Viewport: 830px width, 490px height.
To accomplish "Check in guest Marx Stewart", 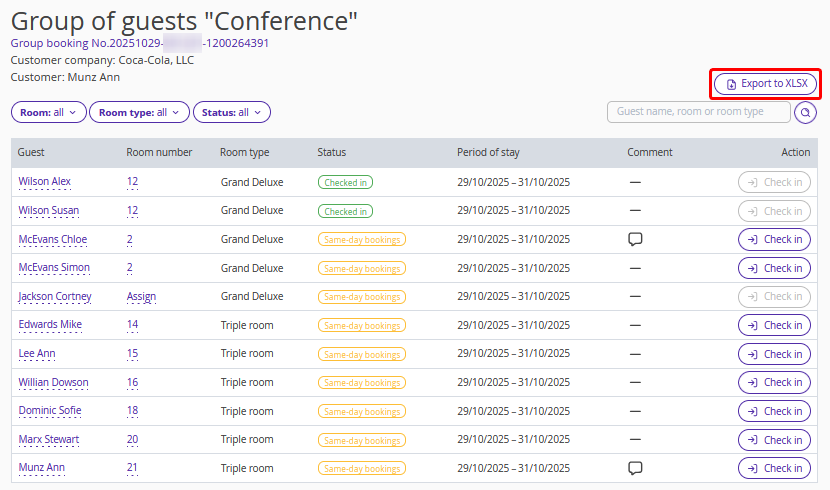I will [x=774, y=440].
